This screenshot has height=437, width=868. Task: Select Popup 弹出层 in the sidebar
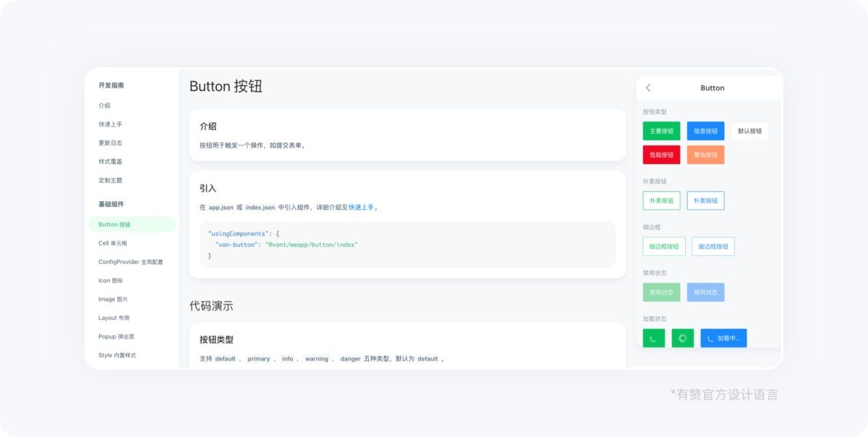(116, 337)
